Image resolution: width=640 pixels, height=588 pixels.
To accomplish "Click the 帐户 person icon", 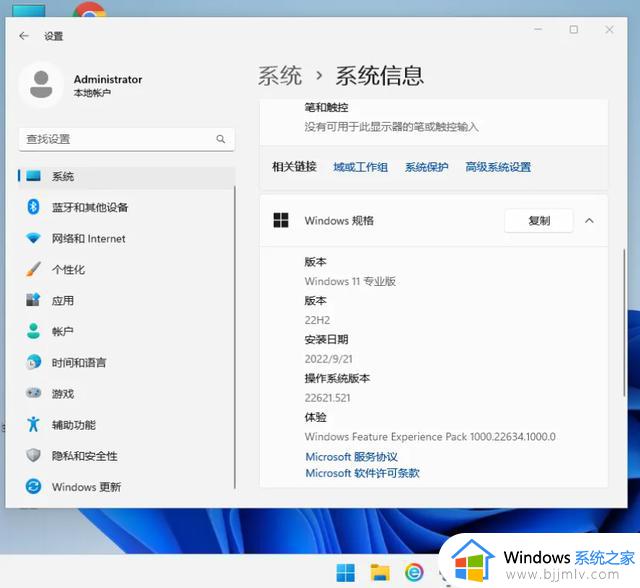I will click(x=33, y=331).
